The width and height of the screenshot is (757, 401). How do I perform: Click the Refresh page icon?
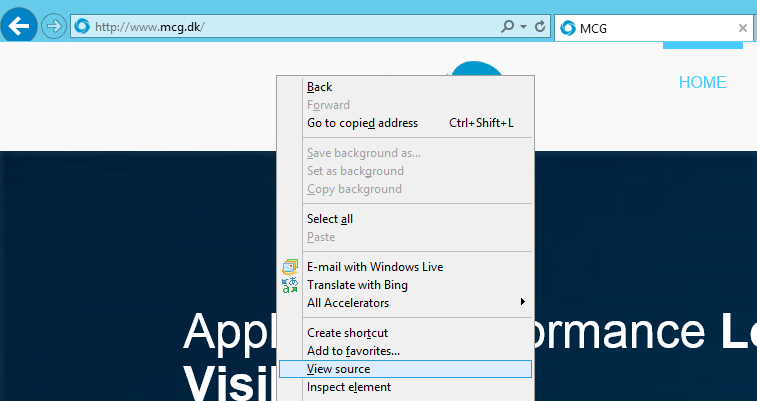coord(541,27)
